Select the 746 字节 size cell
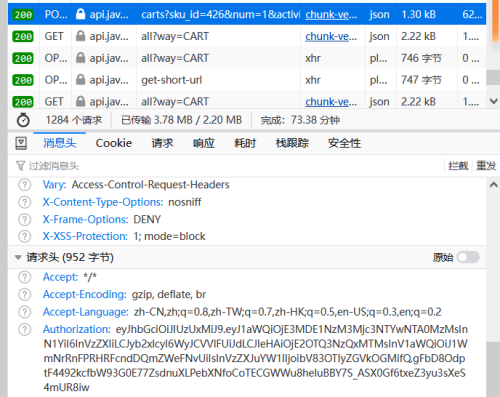 pos(421,58)
